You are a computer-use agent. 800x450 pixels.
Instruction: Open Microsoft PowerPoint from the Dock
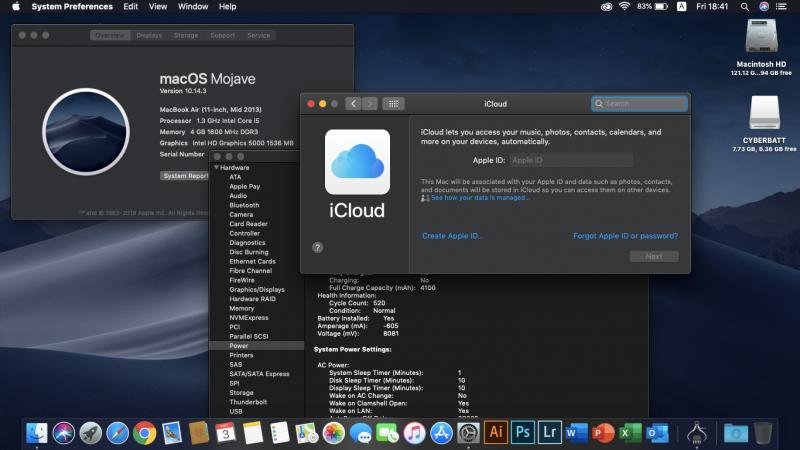tap(604, 433)
